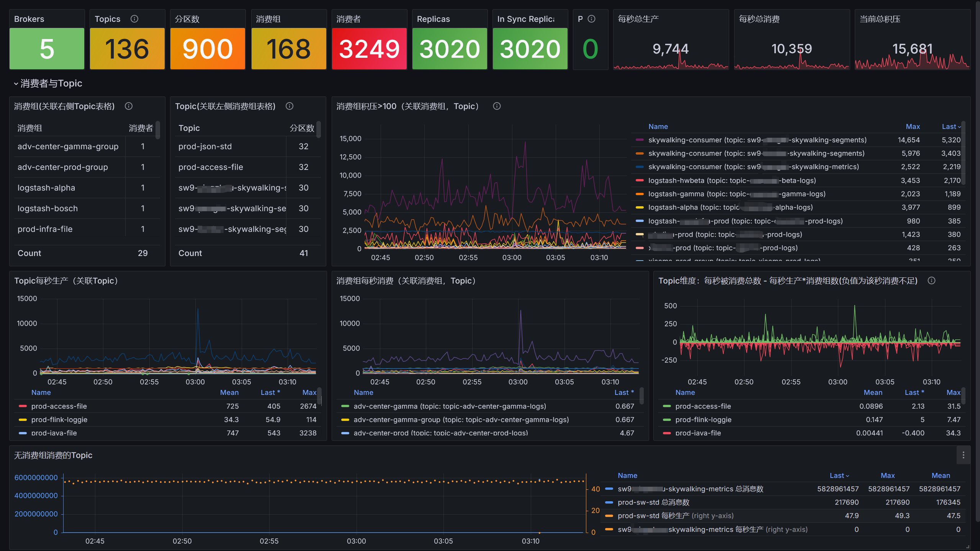Screen dimensions: 980x551
Task: Click info icon on 消费组(关联右侧Topic表格) panel
Action: coord(129,106)
